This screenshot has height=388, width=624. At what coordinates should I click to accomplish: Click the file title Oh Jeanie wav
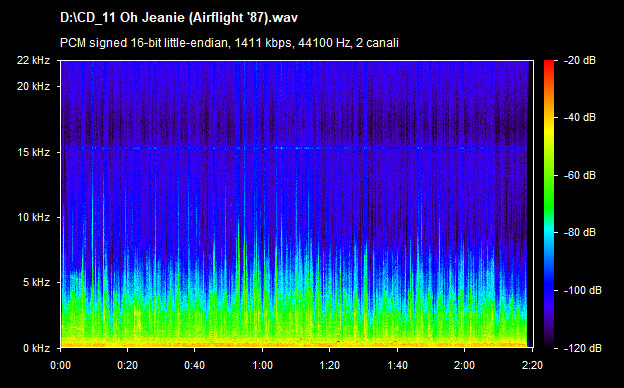(179, 18)
